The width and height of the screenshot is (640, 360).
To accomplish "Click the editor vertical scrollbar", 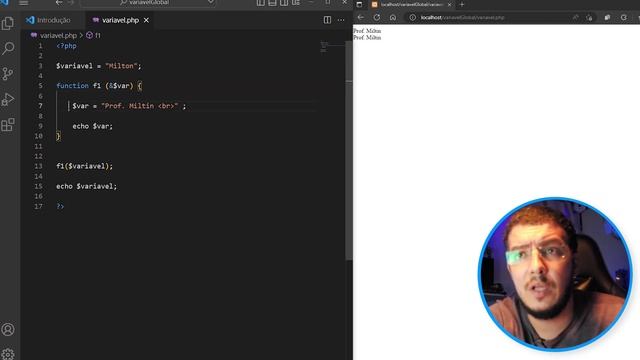I will coord(349,150).
